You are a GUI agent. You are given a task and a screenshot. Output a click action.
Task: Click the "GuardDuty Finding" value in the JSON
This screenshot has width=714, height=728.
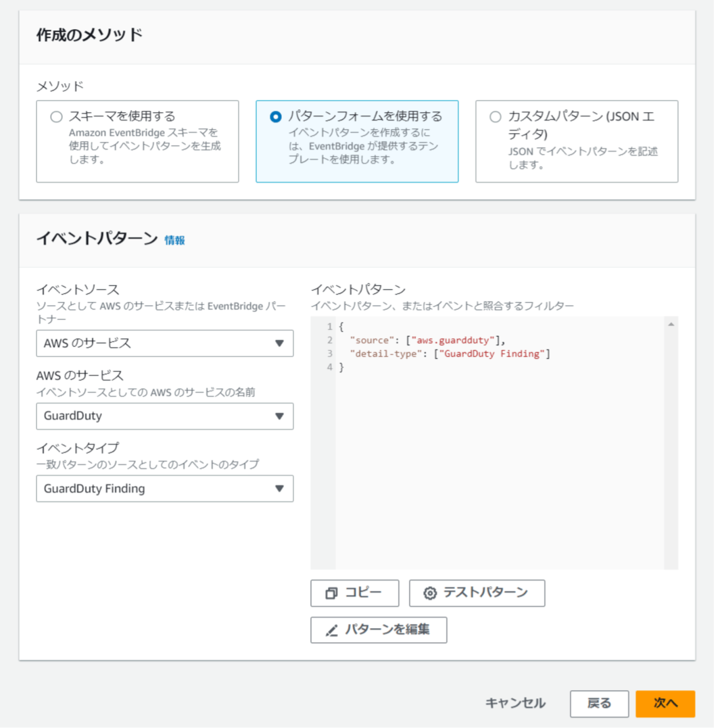[x=492, y=354]
